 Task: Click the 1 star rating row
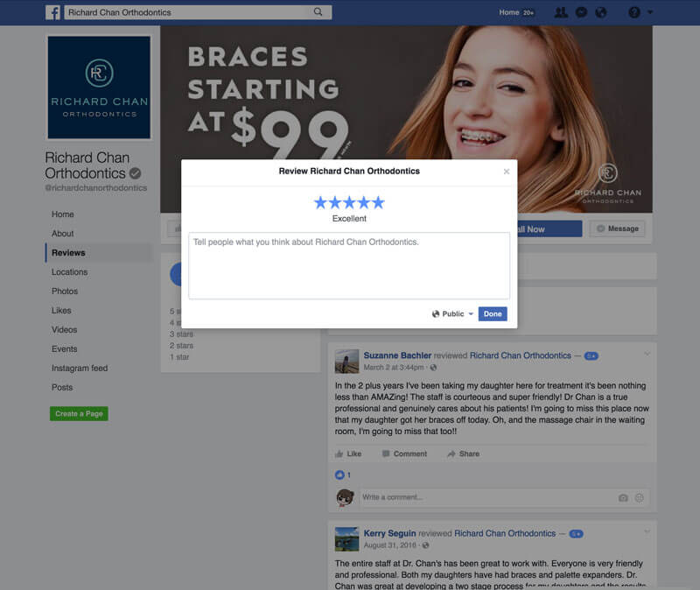[x=179, y=357]
